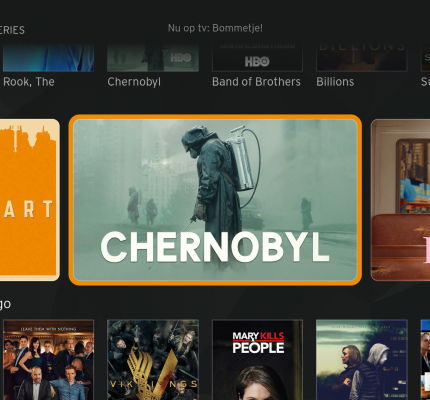Open the Band of Brothers poster
The width and height of the screenshot is (430, 400).
tap(257, 57)
